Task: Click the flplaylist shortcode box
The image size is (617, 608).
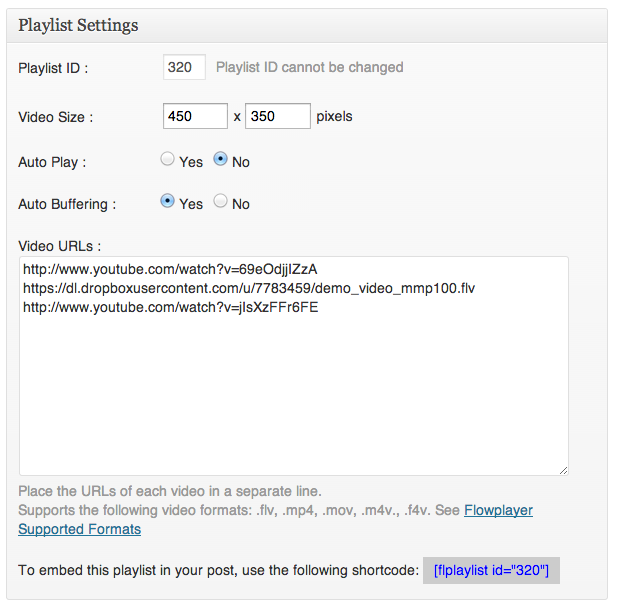Action: 491,570
